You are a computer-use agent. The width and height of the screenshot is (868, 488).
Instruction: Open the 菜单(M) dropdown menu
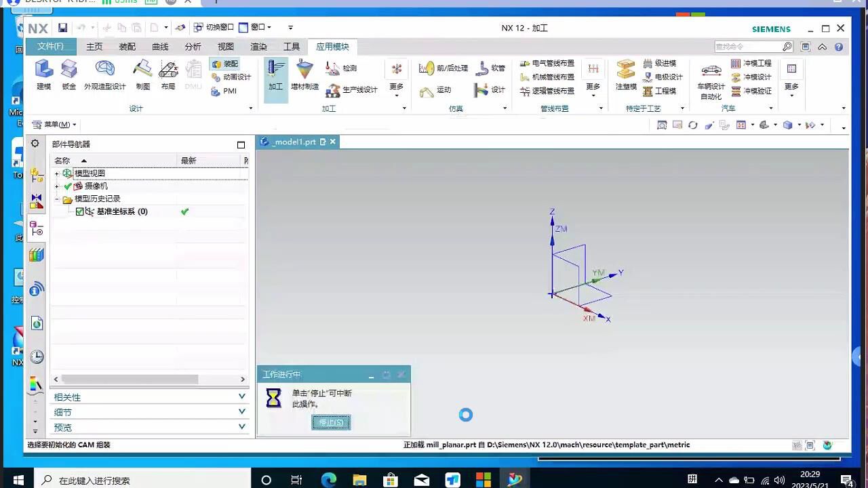[54, 125]
